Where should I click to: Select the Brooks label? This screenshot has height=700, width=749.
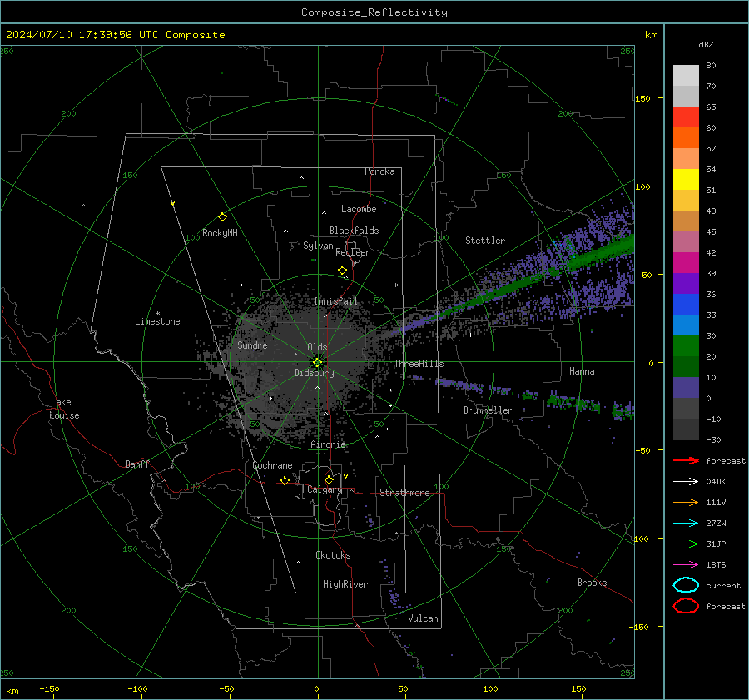pyautogui.click(x=592, y=583)
